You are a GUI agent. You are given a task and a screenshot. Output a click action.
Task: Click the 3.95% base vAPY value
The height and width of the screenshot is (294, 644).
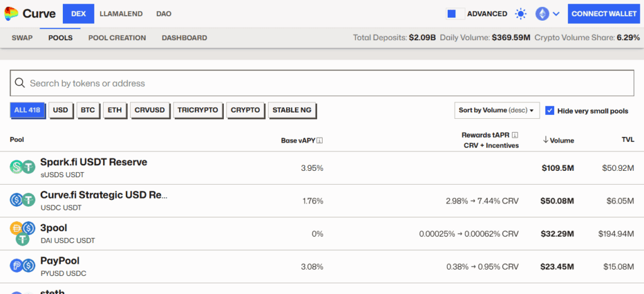tap(312, 168)
